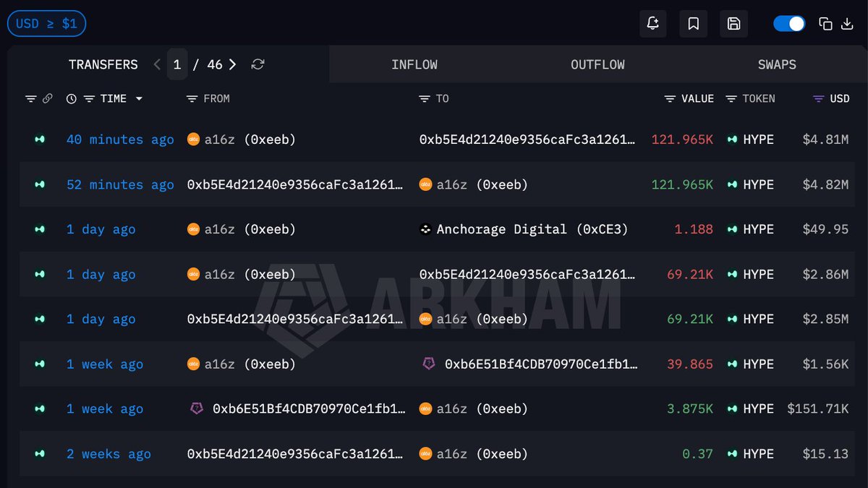Toggle the blue switch in top toolbar

pos(789,24)
